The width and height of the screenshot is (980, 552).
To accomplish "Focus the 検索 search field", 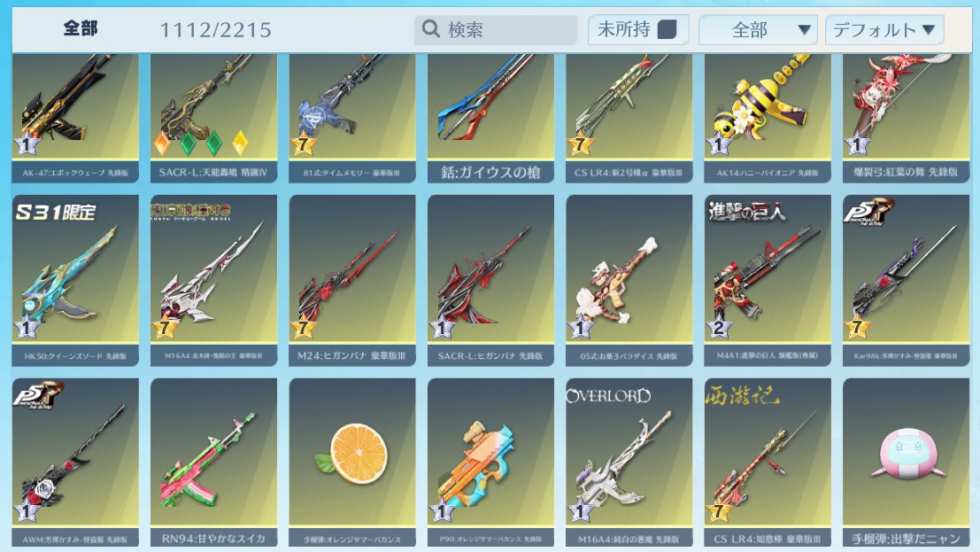I will pyautogui.click(x=496, y=29).
